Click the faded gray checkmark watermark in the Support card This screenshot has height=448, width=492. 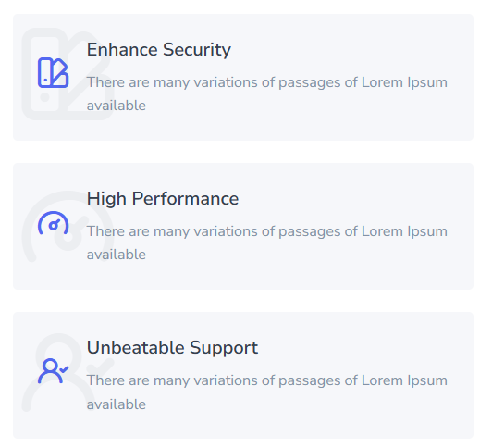[x=100, y=365]
